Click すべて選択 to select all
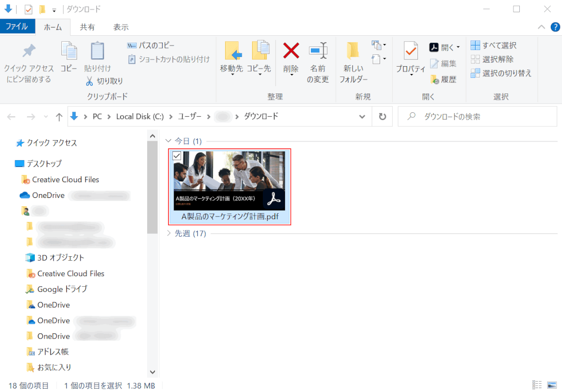The width and height of the screenshot is (562, 392). point(494,46)
